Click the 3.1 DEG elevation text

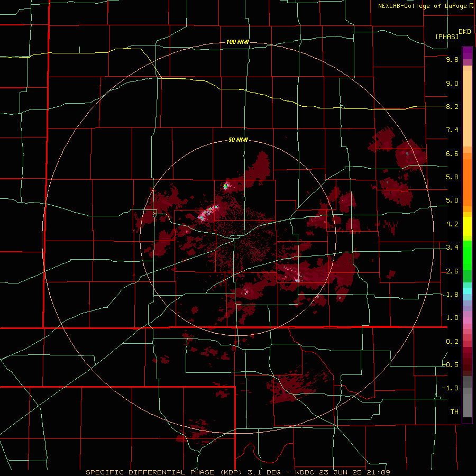[264, 472]
